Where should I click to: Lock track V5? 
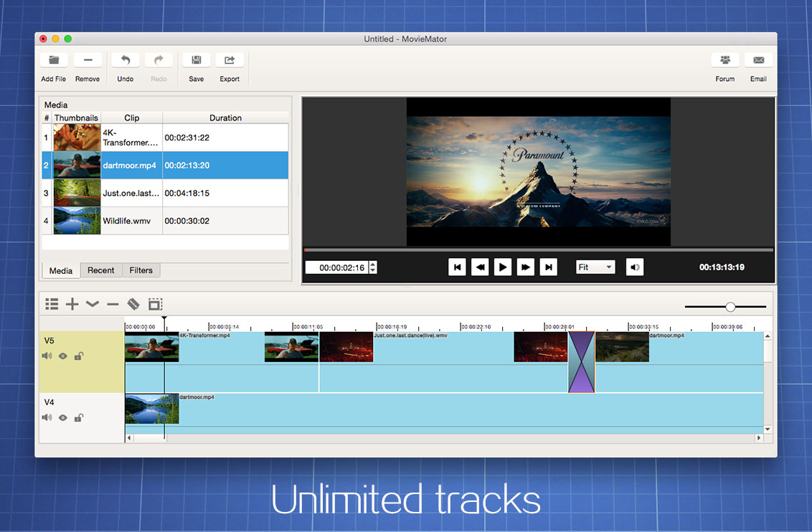pyautogui.click(x=79, y=356)
